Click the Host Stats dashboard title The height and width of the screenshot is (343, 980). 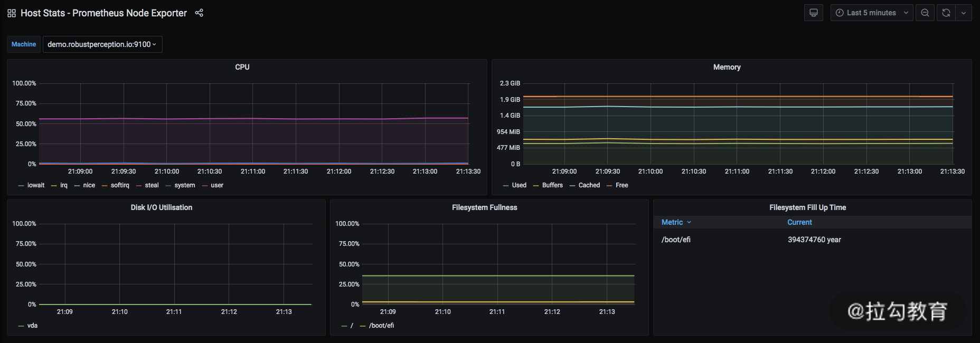[x=103, y=13]
